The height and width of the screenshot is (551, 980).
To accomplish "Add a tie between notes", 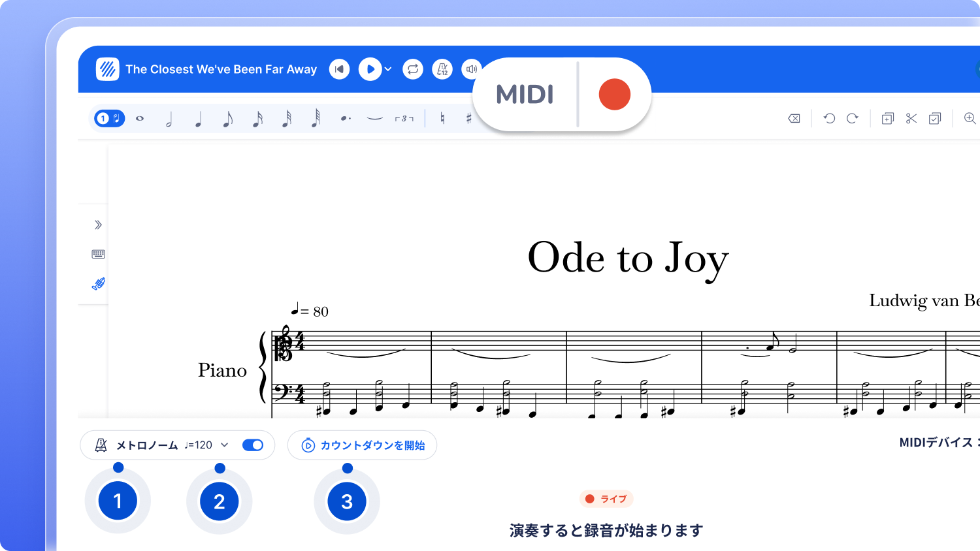I will (x=374, y=119).
